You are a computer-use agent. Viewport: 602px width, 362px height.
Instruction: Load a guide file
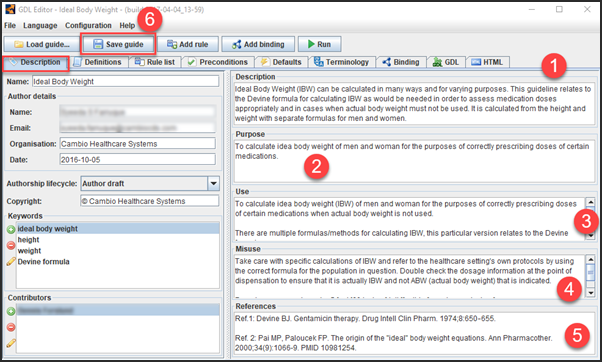tap(42, 44)
